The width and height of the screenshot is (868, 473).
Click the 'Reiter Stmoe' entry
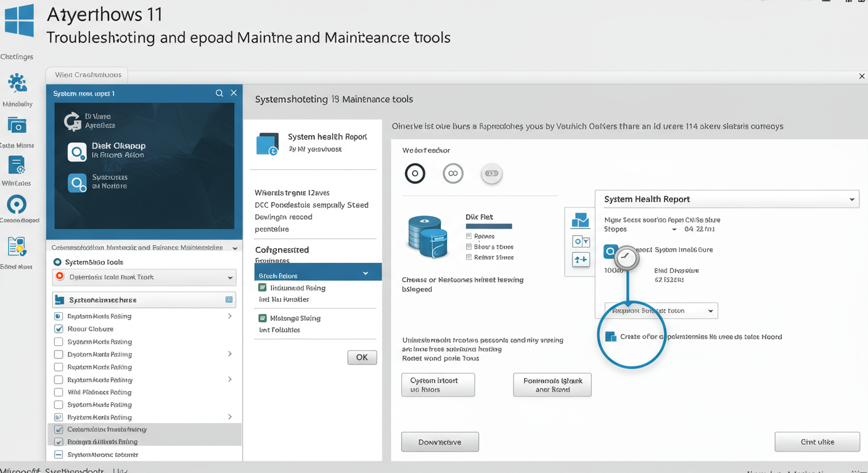pos(494,257)
